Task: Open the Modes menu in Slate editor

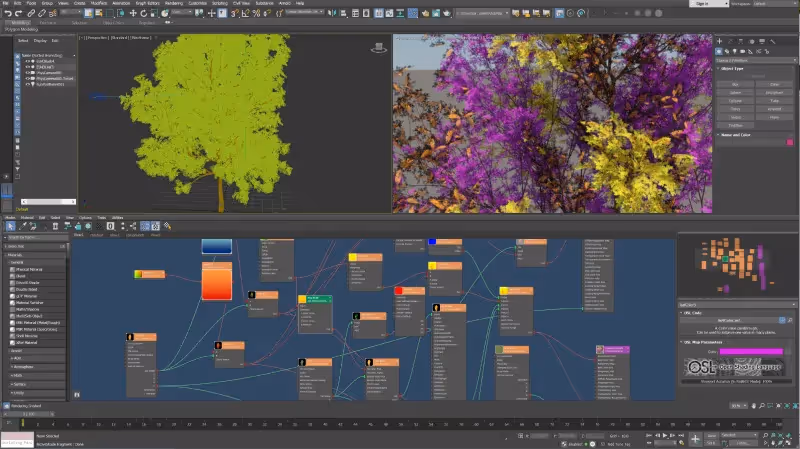Action: pyautogui.click(x=10, y=217)
